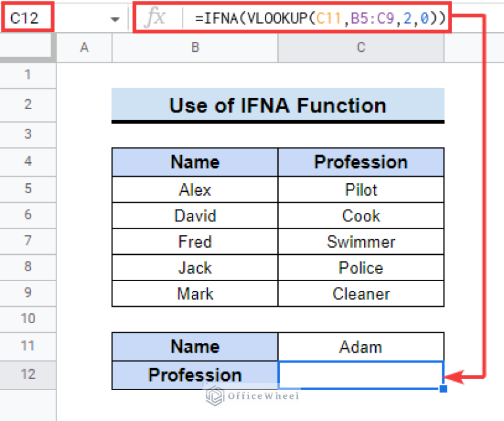Image resolution: width=504 pixels, height=421 pixels.
Task: Select row 7 header
Action: coord(28,241)
